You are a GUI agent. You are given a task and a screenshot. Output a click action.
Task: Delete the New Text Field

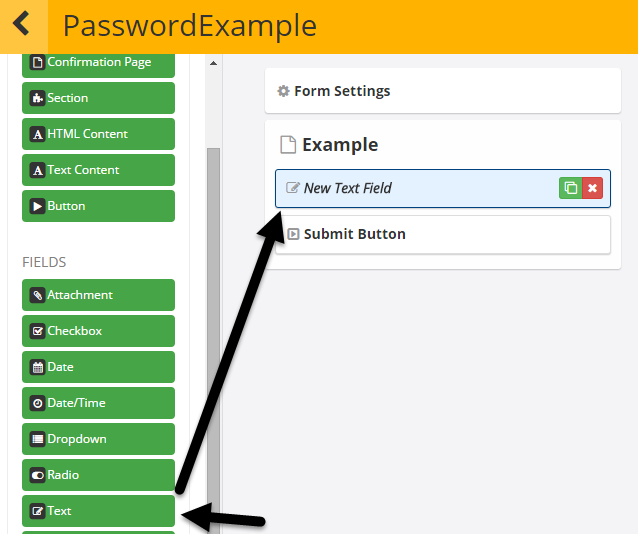tap(592, 188)
